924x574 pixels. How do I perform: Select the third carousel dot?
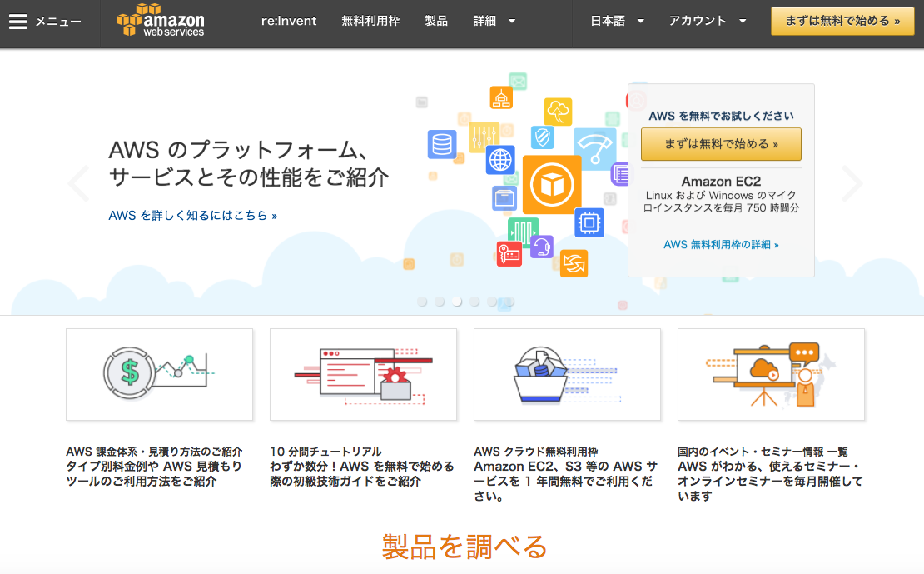457,302
